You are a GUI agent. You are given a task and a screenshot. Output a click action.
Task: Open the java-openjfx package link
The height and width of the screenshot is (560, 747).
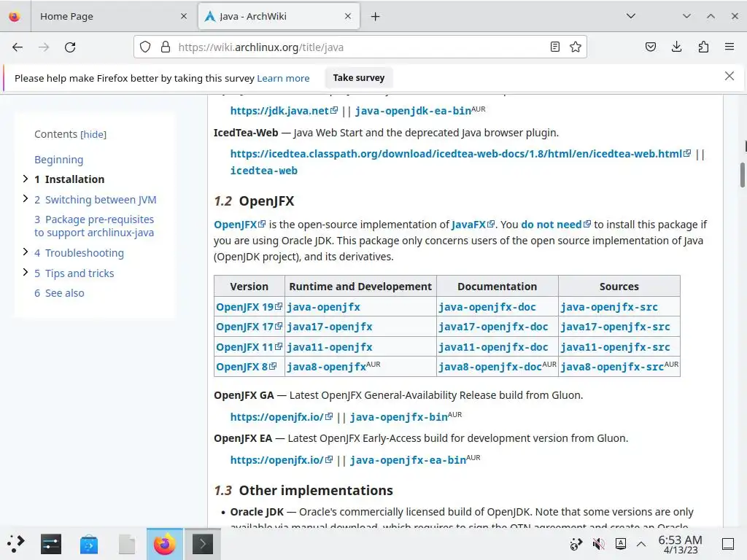click(x=323, y=307)
